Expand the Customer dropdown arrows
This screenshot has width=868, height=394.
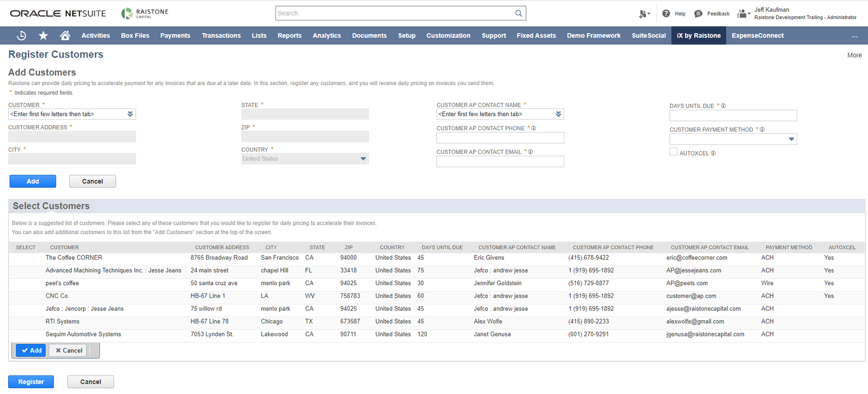pos(130,114)
